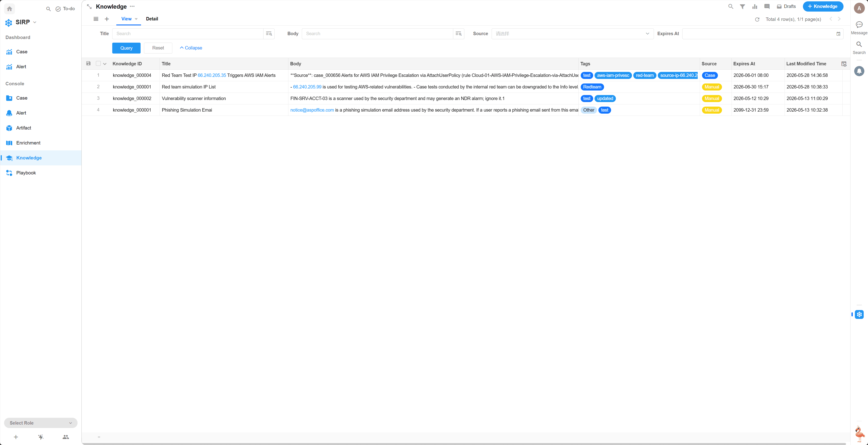Open notifications bell icon
The height and width of the screenshot is (445, 868).
tap(859, 71)
